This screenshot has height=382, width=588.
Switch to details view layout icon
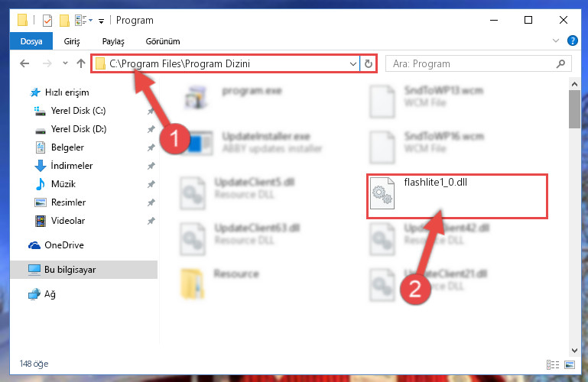pos(553,364)
